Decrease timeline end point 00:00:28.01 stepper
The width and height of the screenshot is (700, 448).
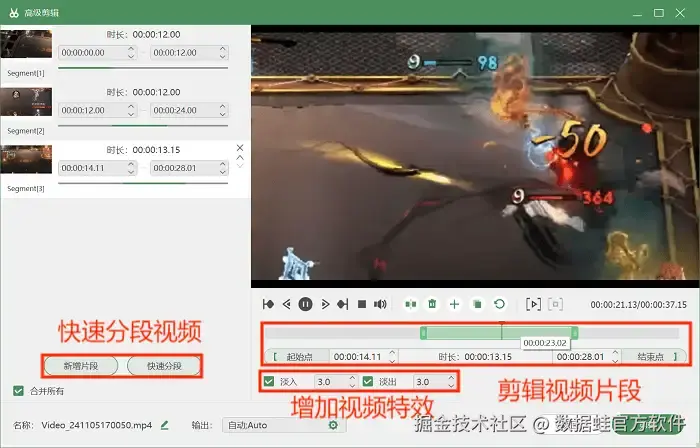615,361
